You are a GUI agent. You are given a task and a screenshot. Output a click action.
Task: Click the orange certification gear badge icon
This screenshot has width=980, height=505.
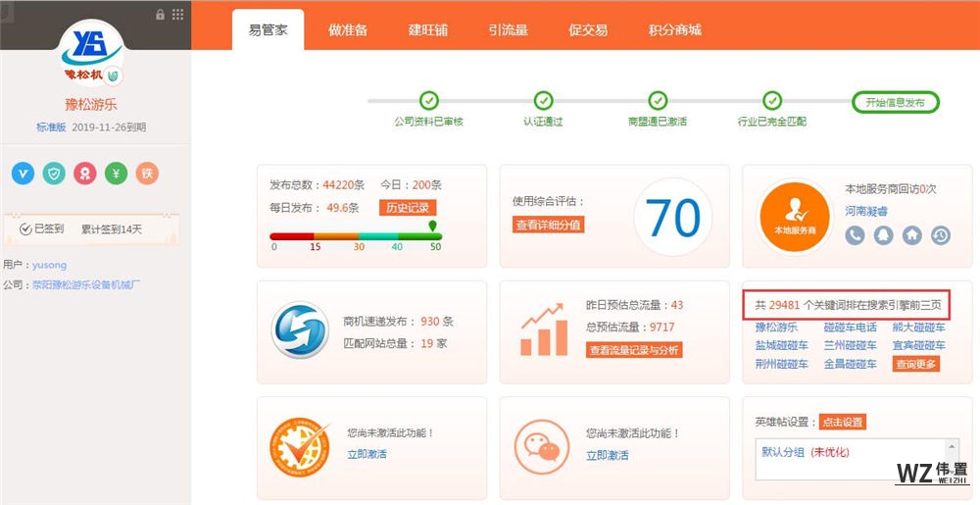coord(299,447)
